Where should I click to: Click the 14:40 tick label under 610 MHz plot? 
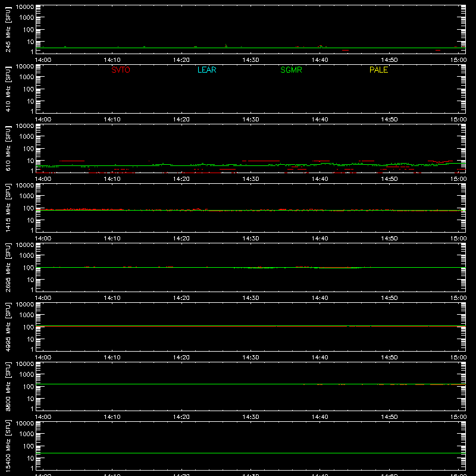(x=320, y=179)
